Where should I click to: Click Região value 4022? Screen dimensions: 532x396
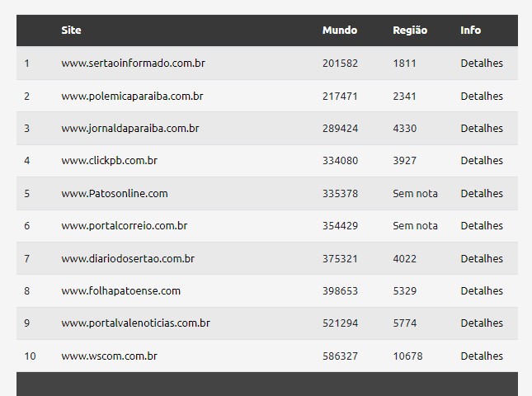point(404,258)
